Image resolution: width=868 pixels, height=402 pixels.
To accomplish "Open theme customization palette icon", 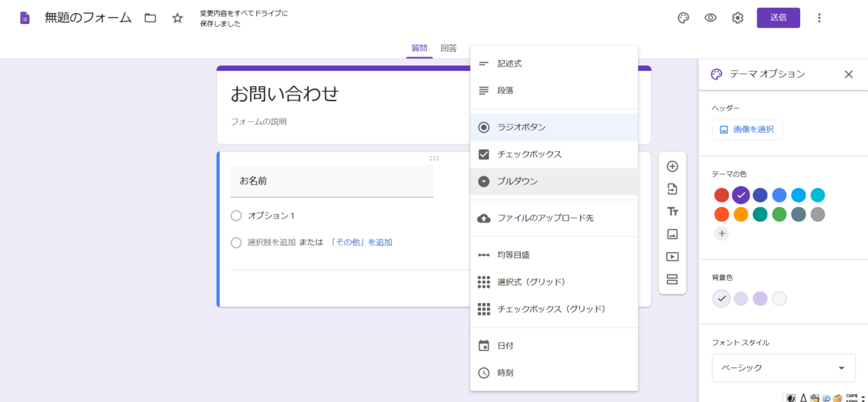I will tap(684, 18).
